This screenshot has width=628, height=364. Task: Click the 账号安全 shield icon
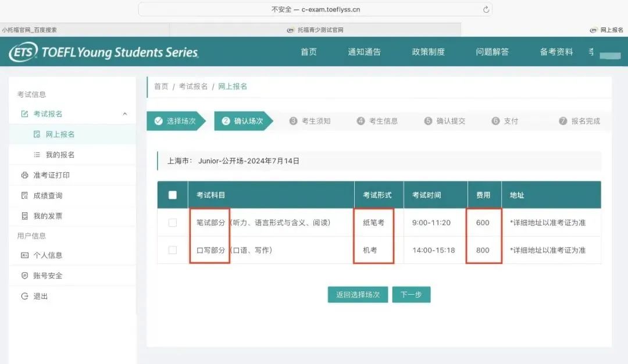point(24,276)
